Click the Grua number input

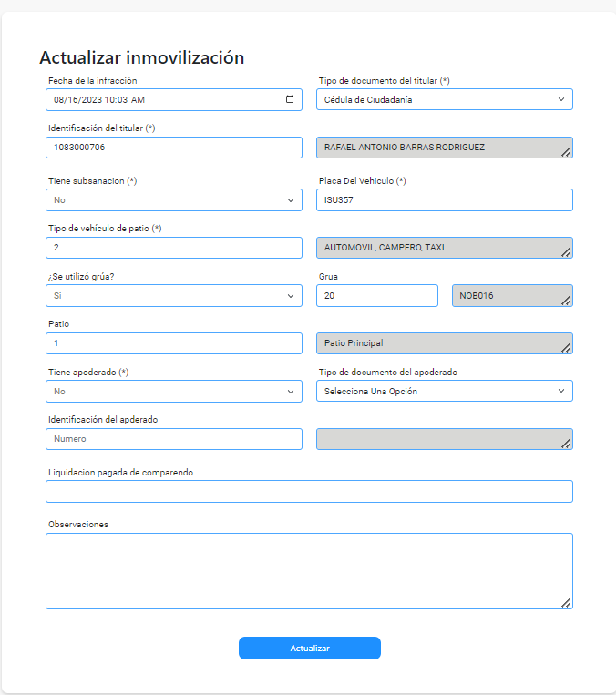pos(377,296)
